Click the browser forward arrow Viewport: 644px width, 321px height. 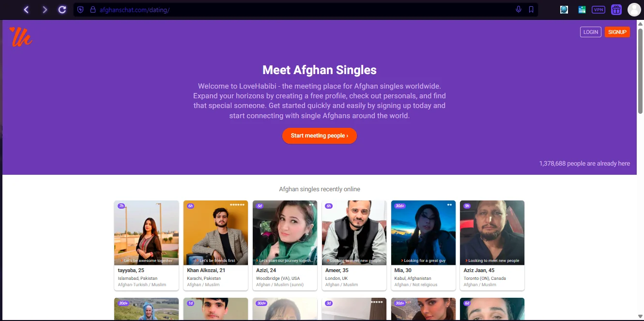coord(45,10)
